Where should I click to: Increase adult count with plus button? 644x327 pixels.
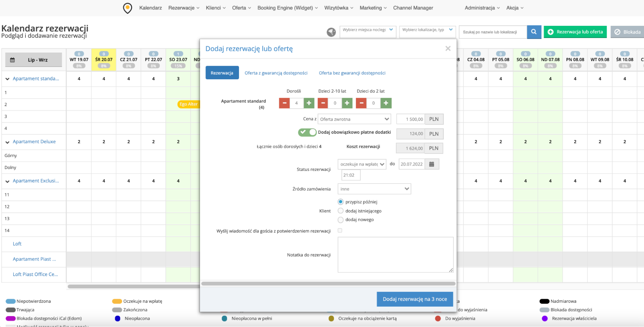(309, 103)
